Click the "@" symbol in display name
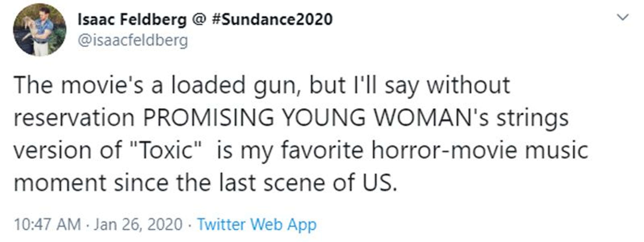This screenshot has height=242, width=644. [199, 19]
